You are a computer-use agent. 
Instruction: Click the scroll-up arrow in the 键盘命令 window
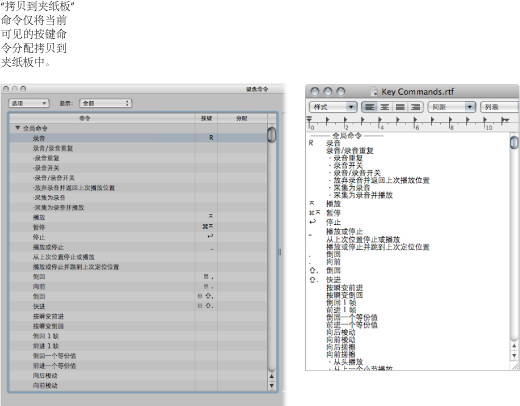[x=272, y=376]
